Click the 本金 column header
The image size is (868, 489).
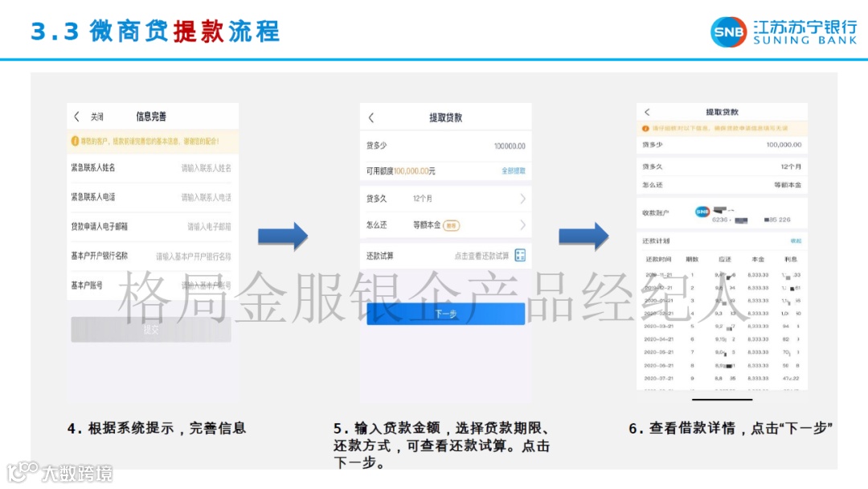[758, 259]
